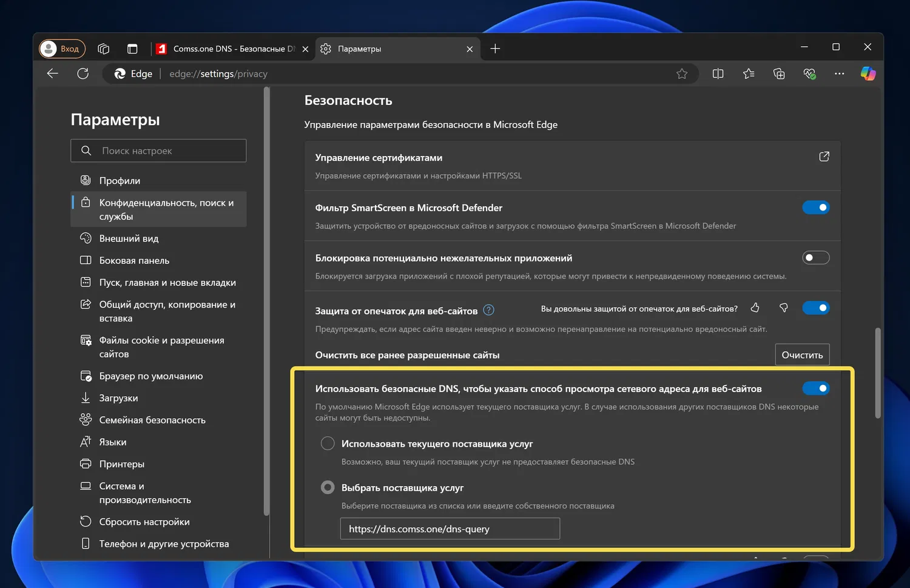Open Collections toolbar icon

[x=779, y=73]
